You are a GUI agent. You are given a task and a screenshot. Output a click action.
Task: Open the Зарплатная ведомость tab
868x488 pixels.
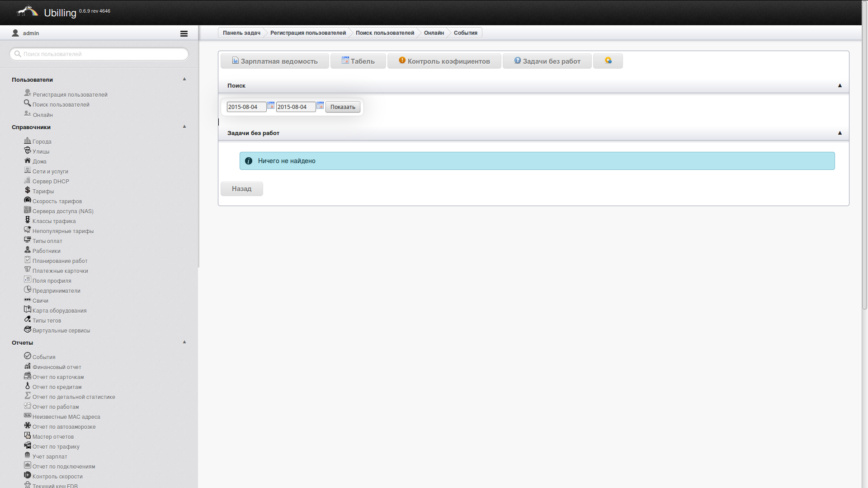point(274,61)
